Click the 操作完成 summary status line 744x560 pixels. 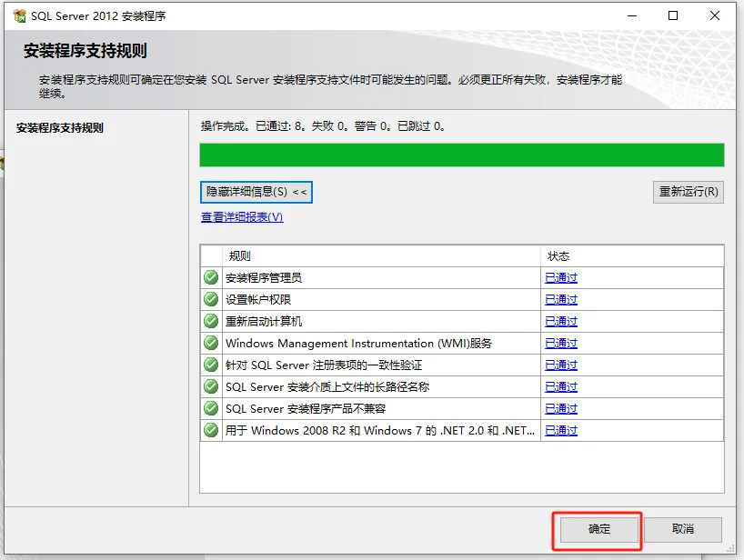pos(323,126)
